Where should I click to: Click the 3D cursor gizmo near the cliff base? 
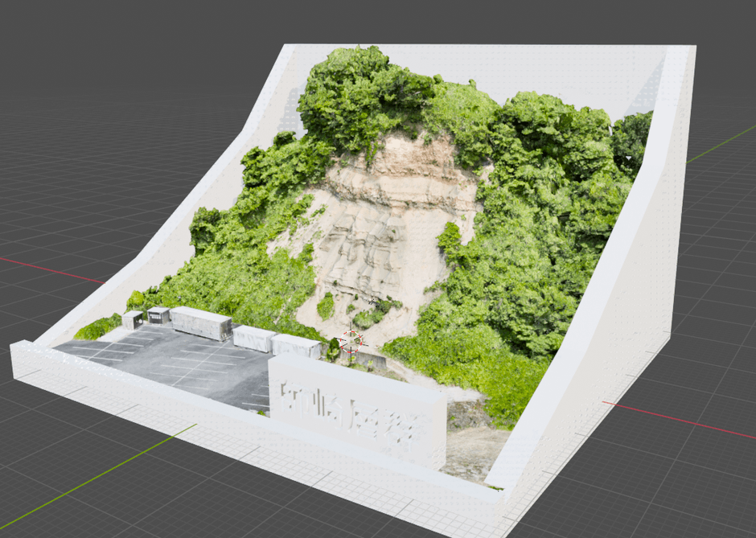tap(351, 341)
